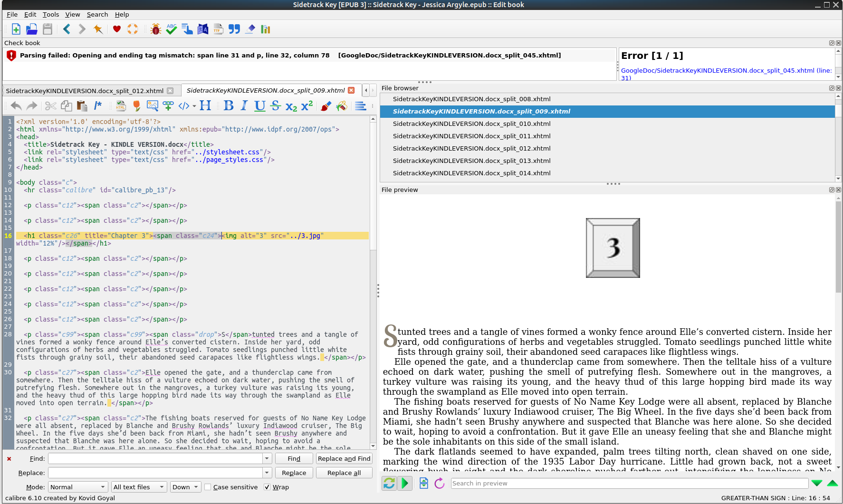The image size is (843, 504).
Task: Click the green play button in preview
Action: 404,484
